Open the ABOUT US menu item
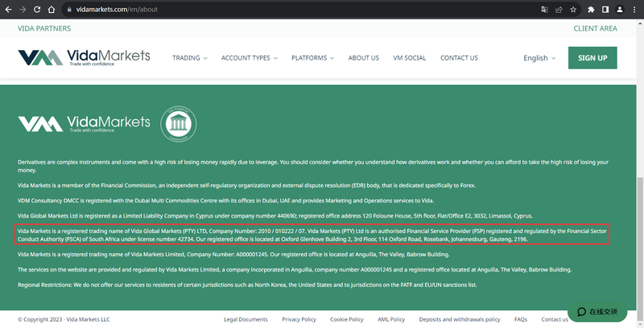This screenshot has width=644, height=328. (364, 58)
